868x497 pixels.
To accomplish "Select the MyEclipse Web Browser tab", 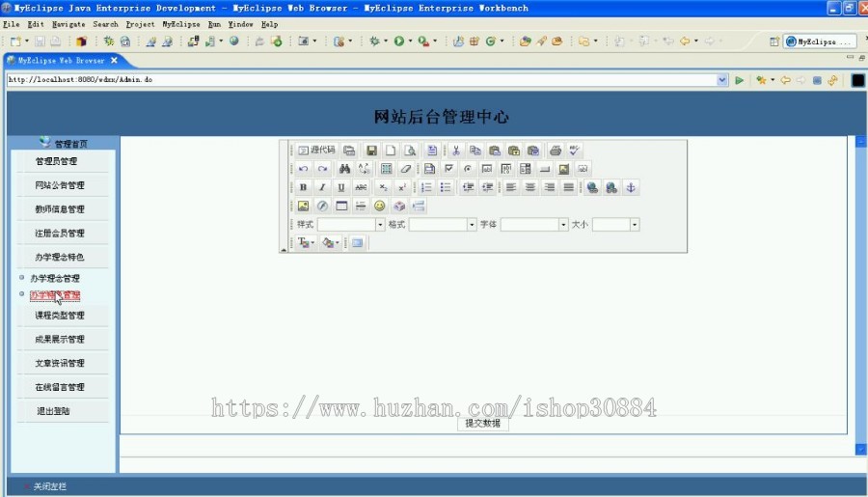I will 61,61.
